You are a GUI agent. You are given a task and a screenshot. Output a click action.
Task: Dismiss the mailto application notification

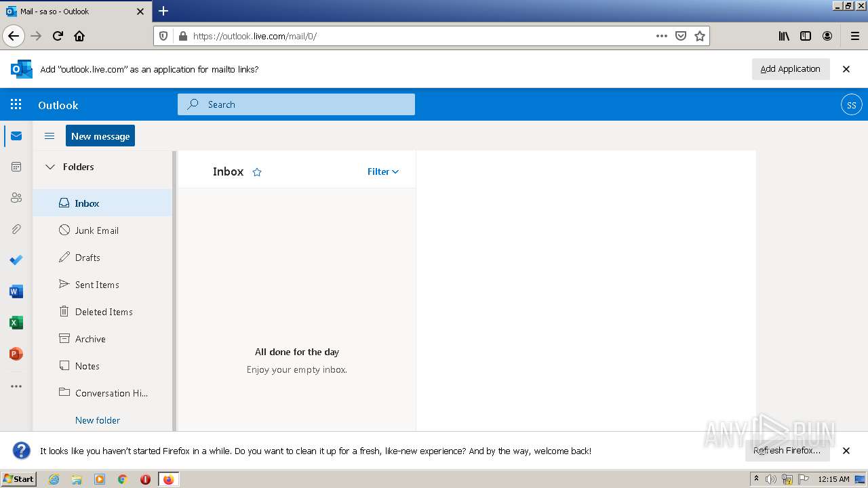846,69
